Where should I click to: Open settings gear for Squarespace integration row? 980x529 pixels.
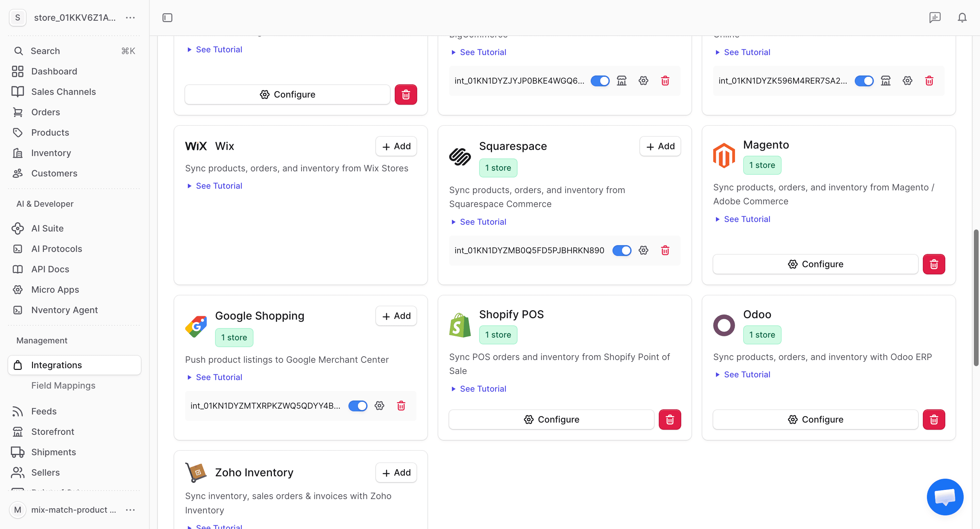[x=643, y=251]
